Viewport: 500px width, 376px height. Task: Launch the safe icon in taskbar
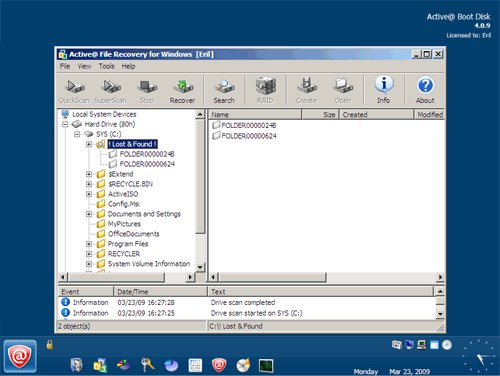click(x=76, y=365)
